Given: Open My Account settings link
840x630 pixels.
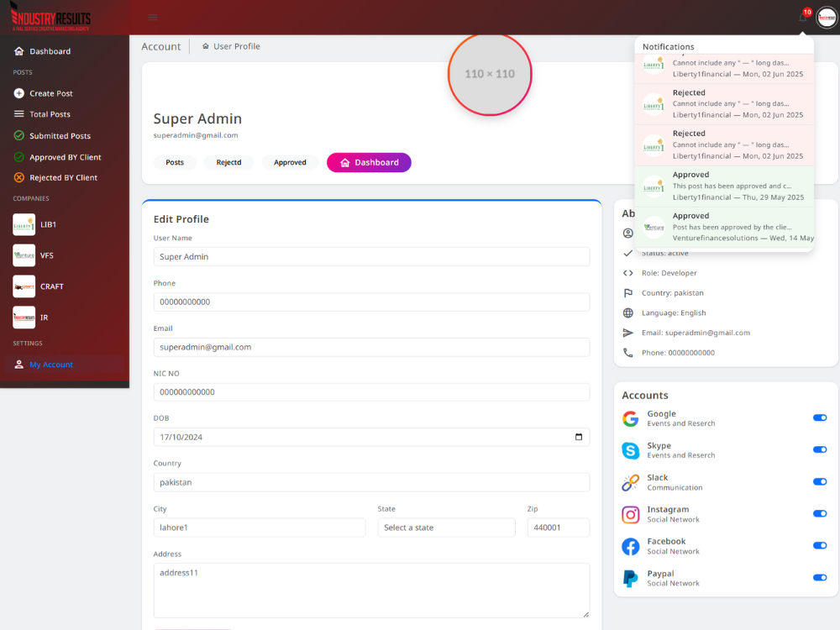Looking at the screenshot, I should [65, 365].
